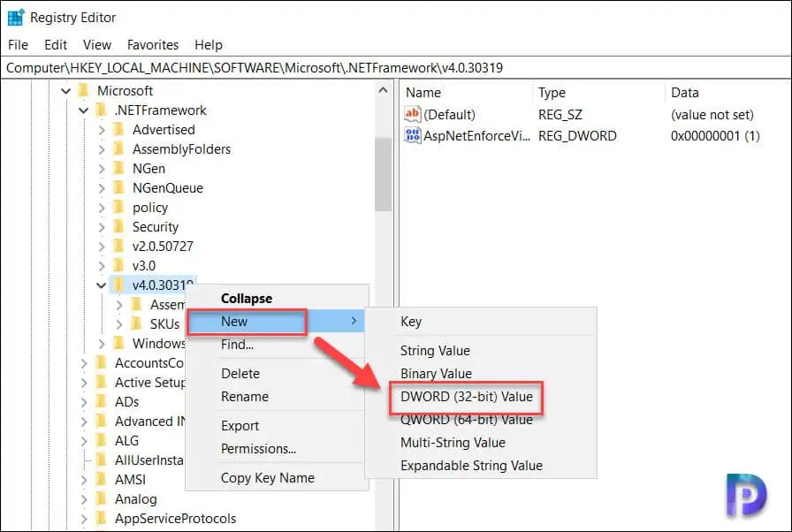The height and width of the screenshot is (532, 792).
Task: Open the Help menu
Action: coord(209,45)
